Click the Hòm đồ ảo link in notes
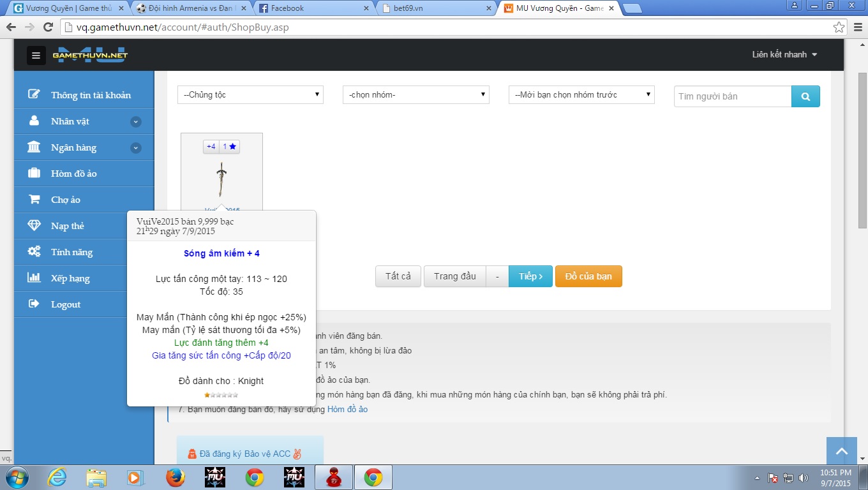 click(x=347, y=409)
